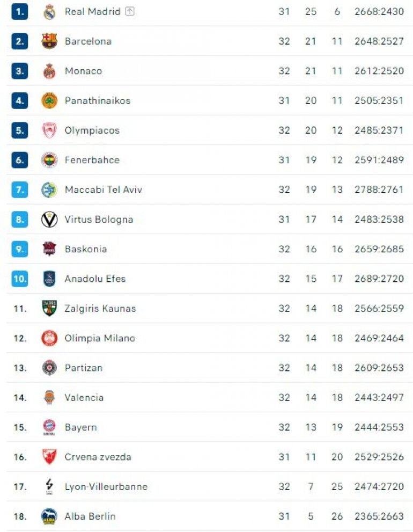Click the Fenerbahce team crest

pyautogui.click(x=49, y=160)
